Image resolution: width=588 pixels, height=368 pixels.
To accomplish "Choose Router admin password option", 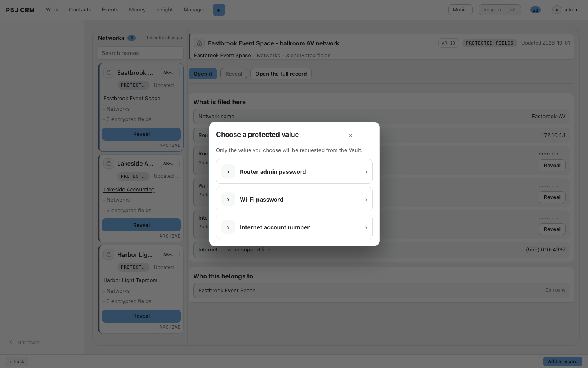I will [x=294, y=171].
